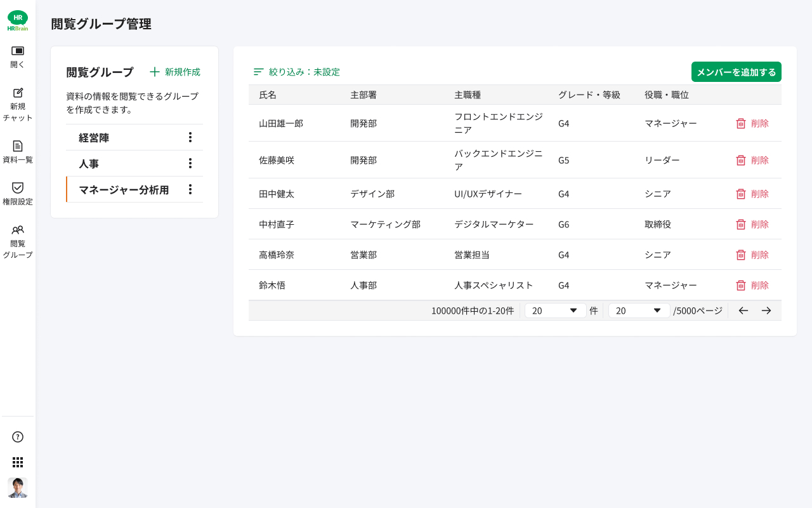812x508 pixels.
Task: Select the 人事 group
Action: tap(89, 164)
